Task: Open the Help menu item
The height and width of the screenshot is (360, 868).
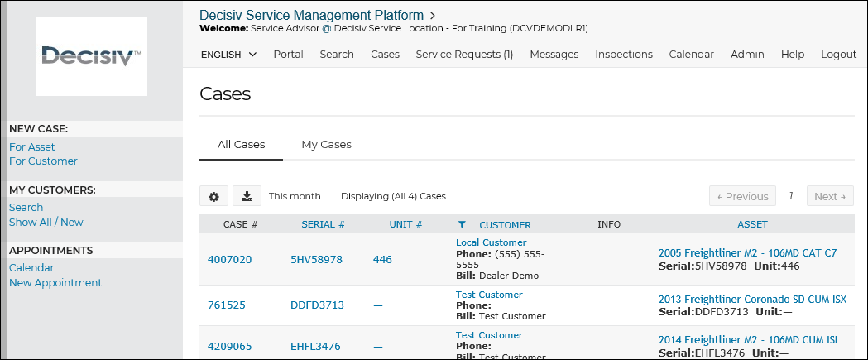Action: [793, 55]
